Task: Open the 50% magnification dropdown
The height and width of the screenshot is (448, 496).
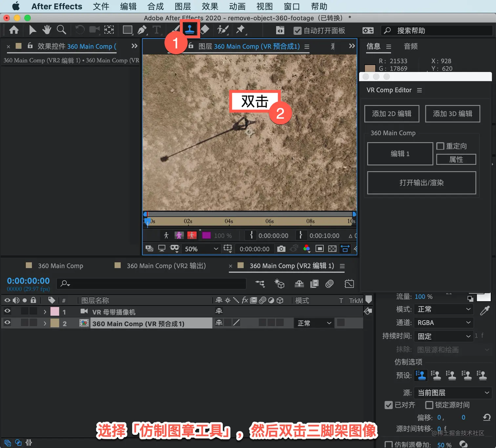Action: pos(201,249)
